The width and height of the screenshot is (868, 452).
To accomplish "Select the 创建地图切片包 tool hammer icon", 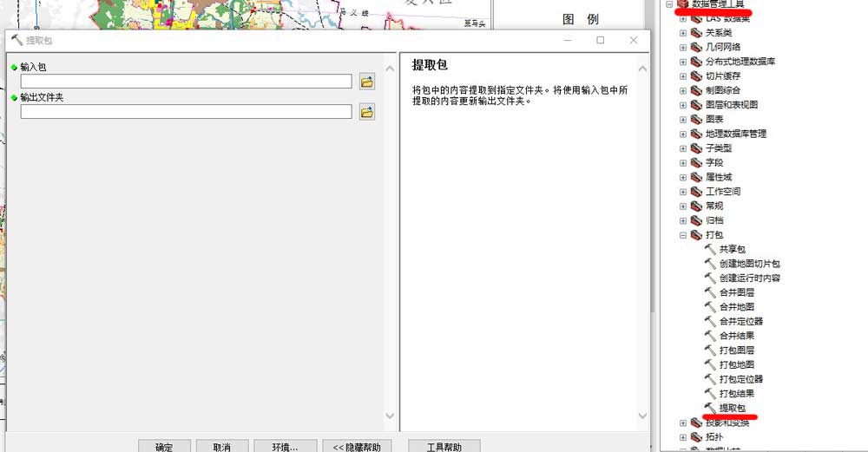I will click(710, 264).
